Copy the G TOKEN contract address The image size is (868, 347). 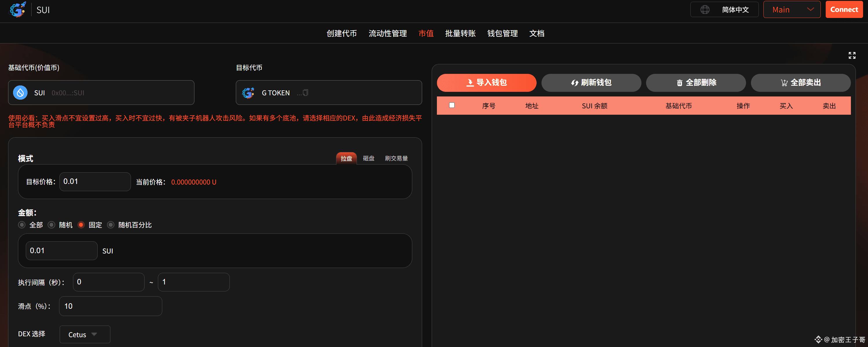tap(305, 93)
